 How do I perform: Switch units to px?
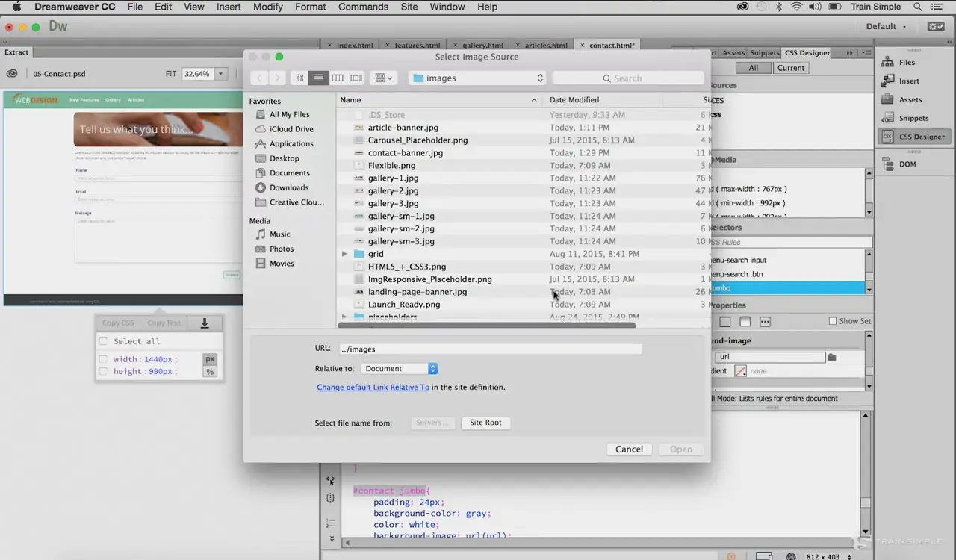210,359
